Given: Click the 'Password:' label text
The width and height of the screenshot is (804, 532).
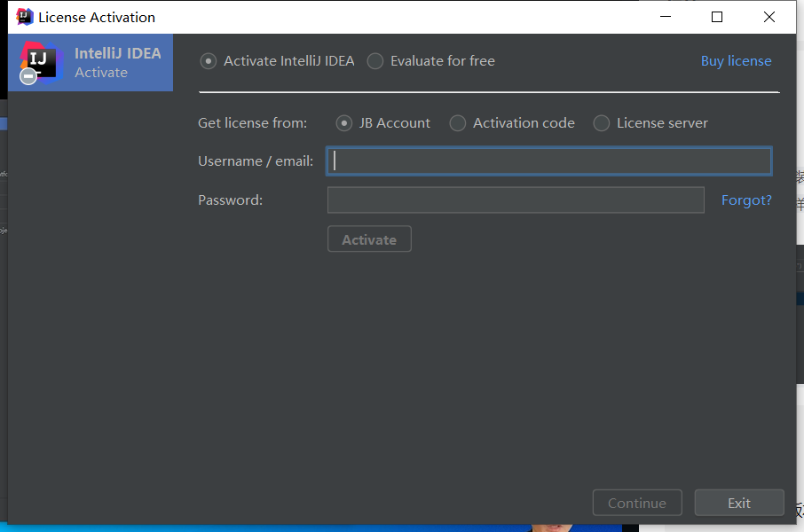Looking at the screenshot, I should pyautogui.click(x=230, y=199).
